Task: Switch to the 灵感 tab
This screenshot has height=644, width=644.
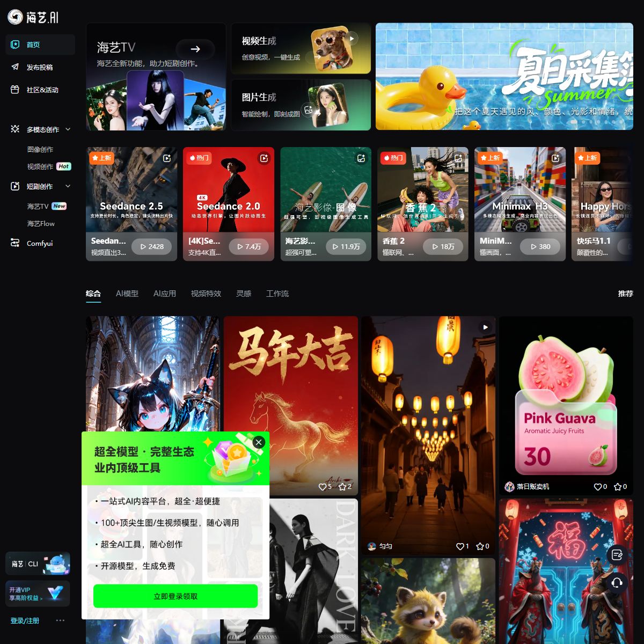Action: pyautogui.click(x=244, y=294)
